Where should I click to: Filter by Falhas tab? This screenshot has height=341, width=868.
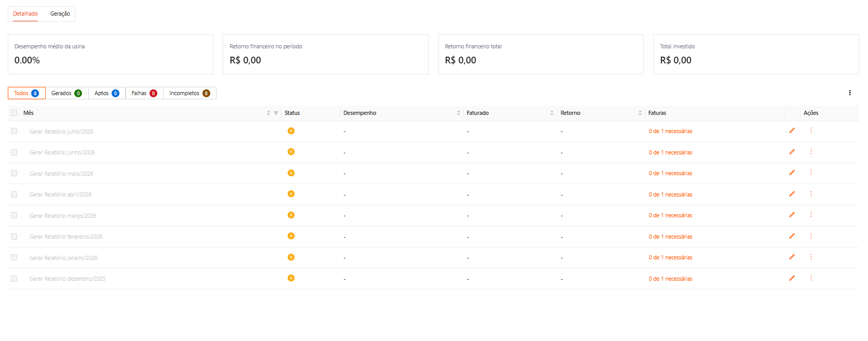pos(144,93)
